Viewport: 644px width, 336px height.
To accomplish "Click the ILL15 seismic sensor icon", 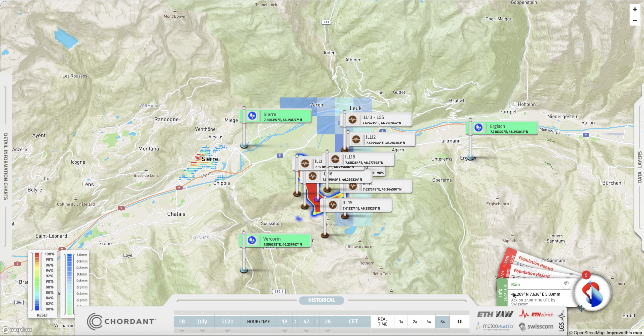I will pyautogui.click(x=333, y=205).
